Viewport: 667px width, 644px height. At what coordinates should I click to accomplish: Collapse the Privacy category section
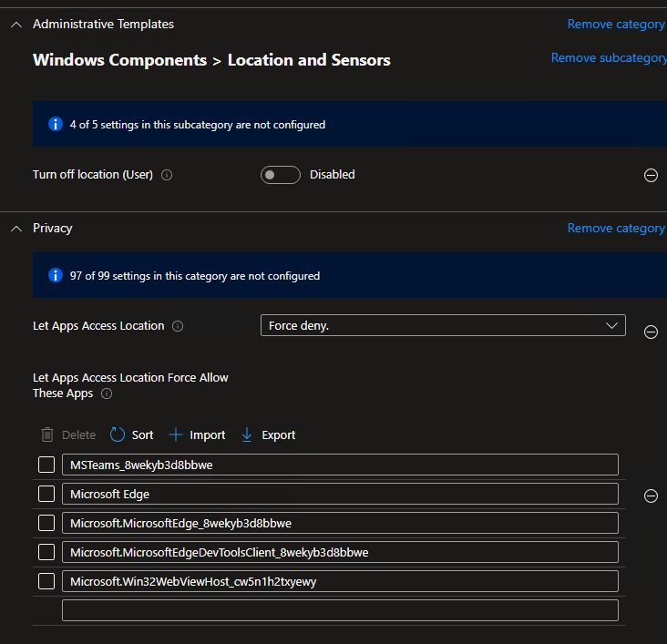(x=15, y=229)
